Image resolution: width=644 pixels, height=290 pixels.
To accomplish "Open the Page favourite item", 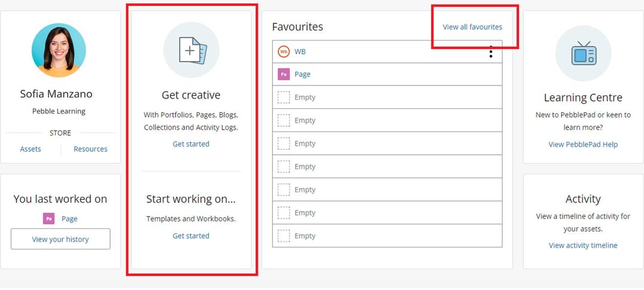I will click(x=302, y=74).
